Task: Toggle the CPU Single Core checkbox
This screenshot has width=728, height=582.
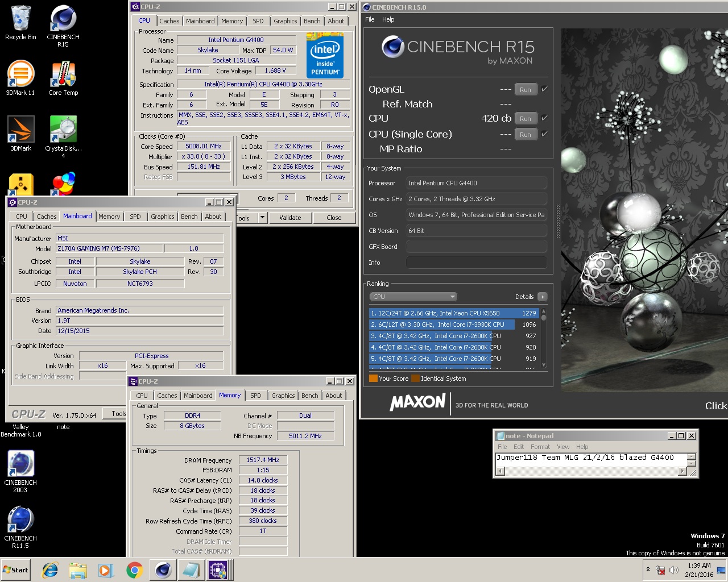Action: [x=544, y=134]
